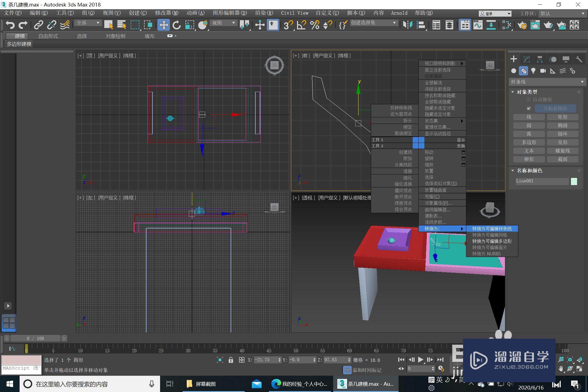Click the Undo arrow in main toolbar

click(x=10, y=25)
